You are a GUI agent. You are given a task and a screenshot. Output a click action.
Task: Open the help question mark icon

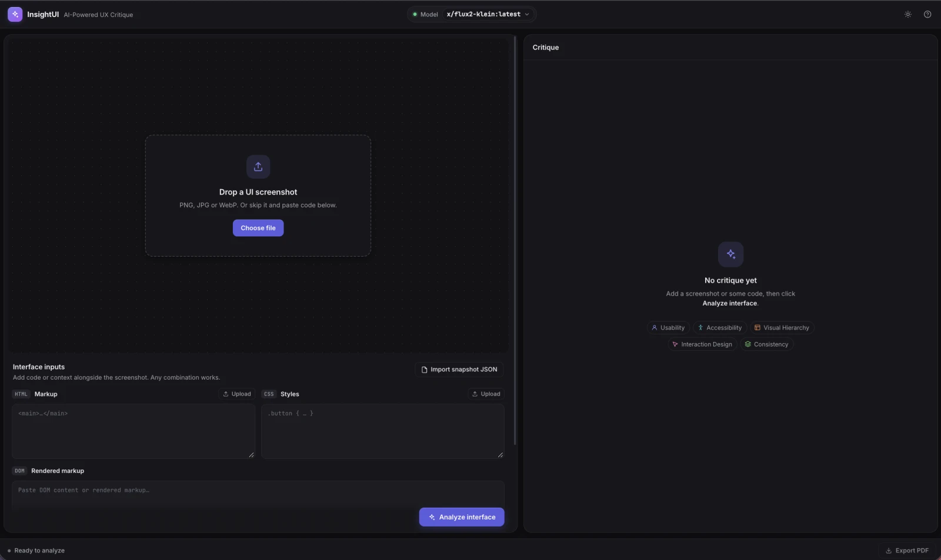pyautogui.click(x=927, y=14)
